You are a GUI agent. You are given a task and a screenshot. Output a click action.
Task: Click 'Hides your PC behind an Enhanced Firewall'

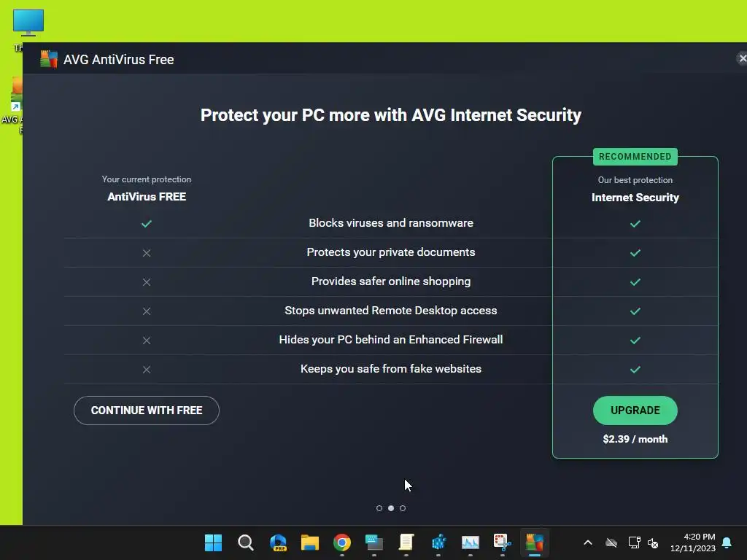pos(391,340)
